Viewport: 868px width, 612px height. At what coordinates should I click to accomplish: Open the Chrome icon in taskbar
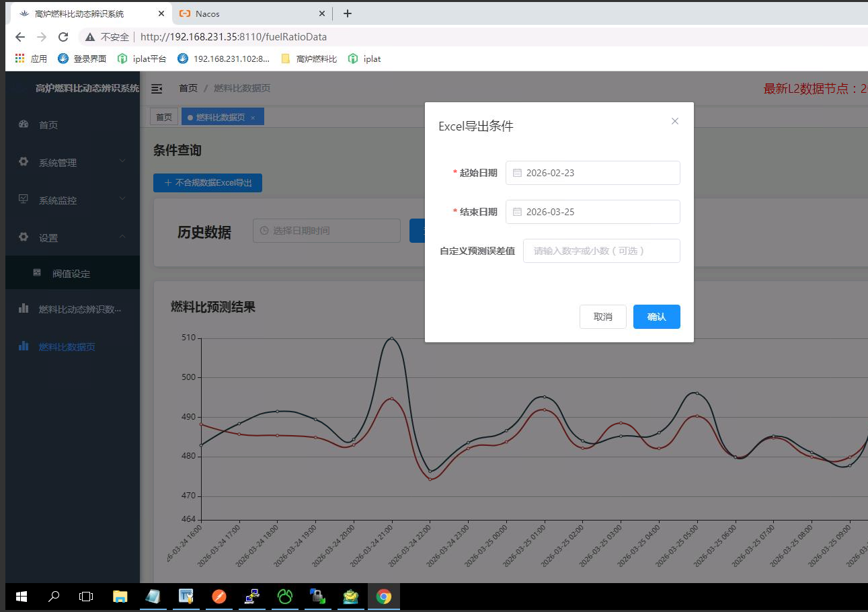(x=384, y=596)
